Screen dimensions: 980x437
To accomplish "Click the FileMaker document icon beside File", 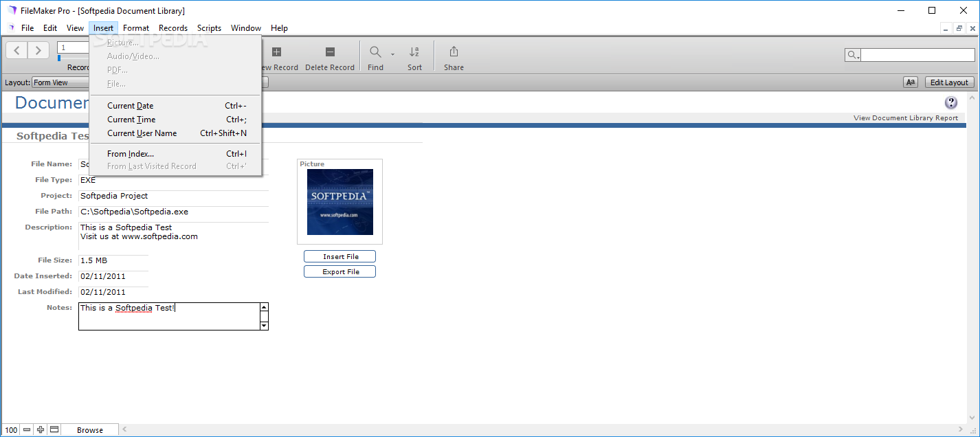I will click(11, 28).
